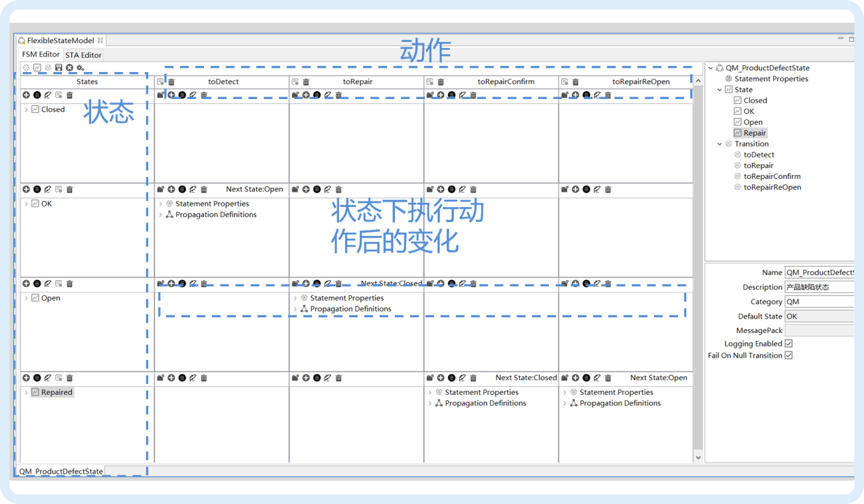Select the Open state in the outline tree
864x504 pixels.
tap(752, 122)
